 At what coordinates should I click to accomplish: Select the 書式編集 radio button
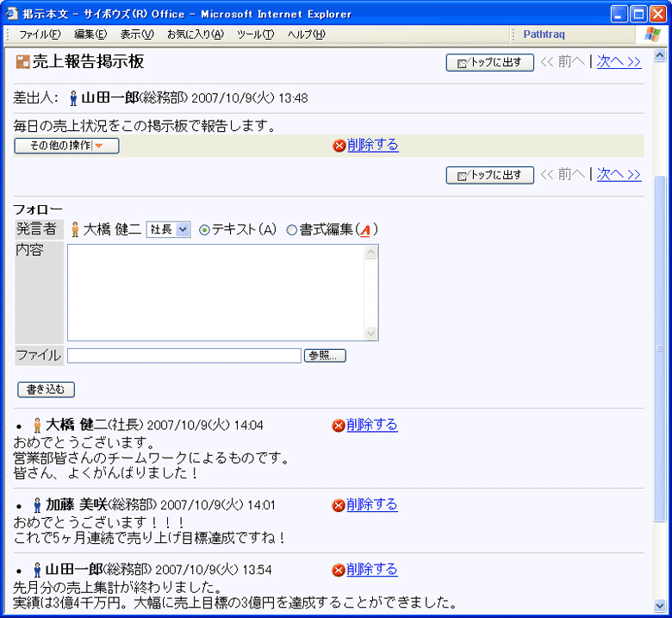tap(291, 230)
